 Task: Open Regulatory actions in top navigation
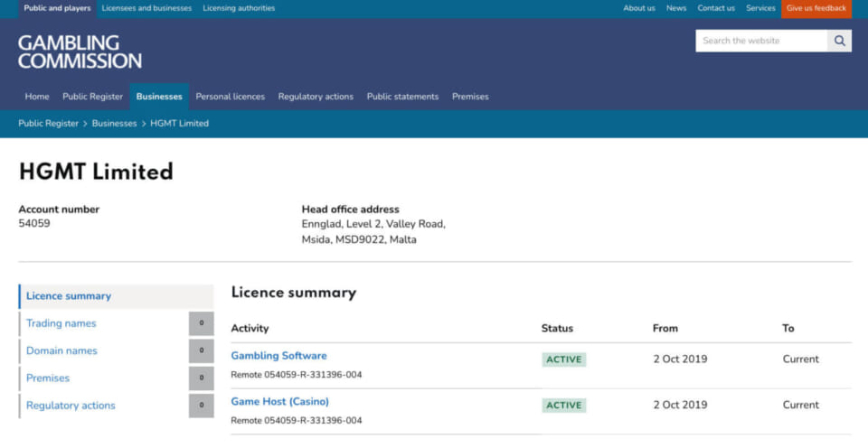pyautogui.click(x=316, y=97)
